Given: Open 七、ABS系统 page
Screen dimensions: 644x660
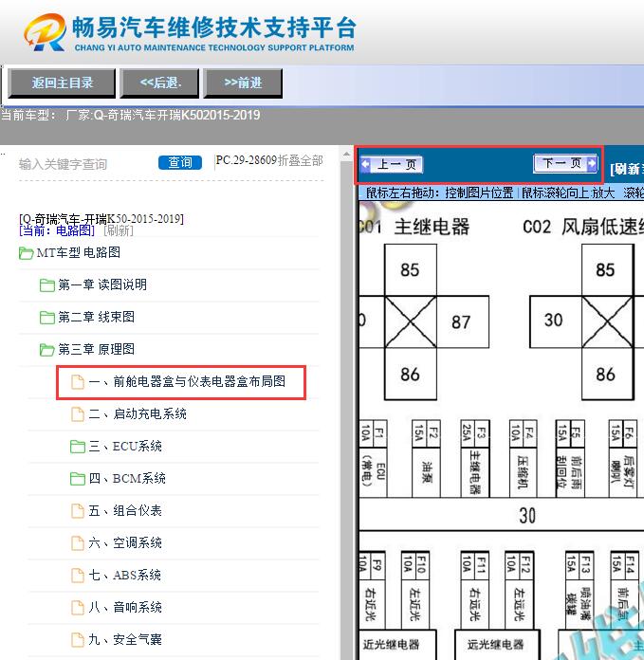Looking at the screenshot, I should (125, 576).
